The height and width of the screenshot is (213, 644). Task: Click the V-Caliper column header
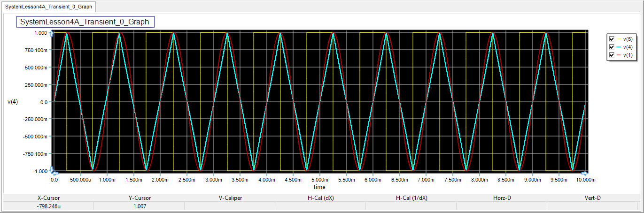click(x=230, y=198)
